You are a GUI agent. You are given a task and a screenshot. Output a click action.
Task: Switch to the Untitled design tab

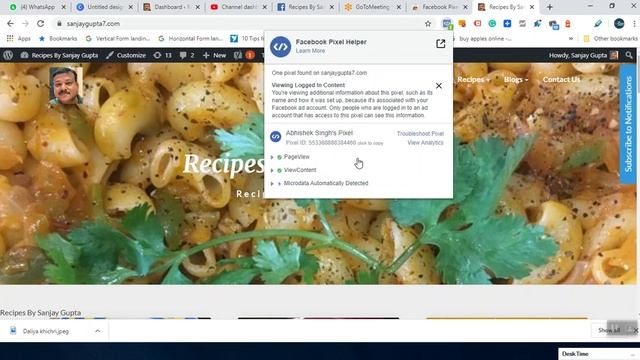click(x=104, y=7)
